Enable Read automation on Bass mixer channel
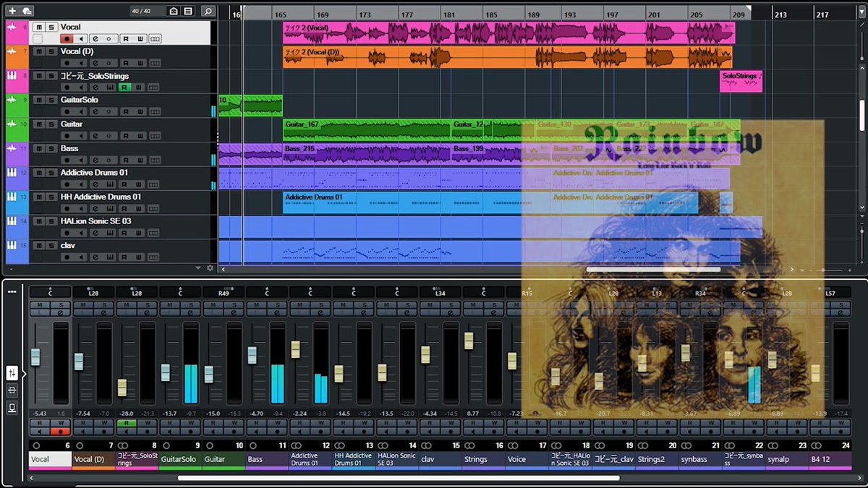 [257, 423]
